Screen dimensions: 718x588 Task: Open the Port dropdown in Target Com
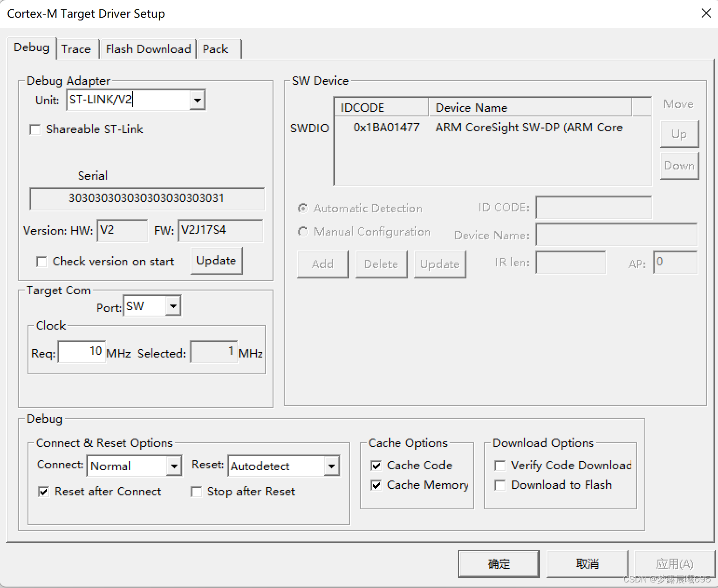click(173, 306)
